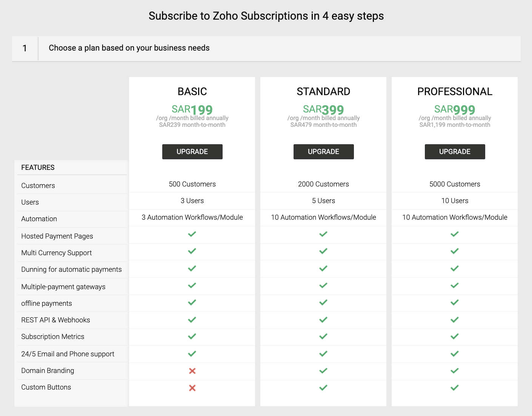Click the Multiple-payment gateways feature label

[x=63, y=287]
